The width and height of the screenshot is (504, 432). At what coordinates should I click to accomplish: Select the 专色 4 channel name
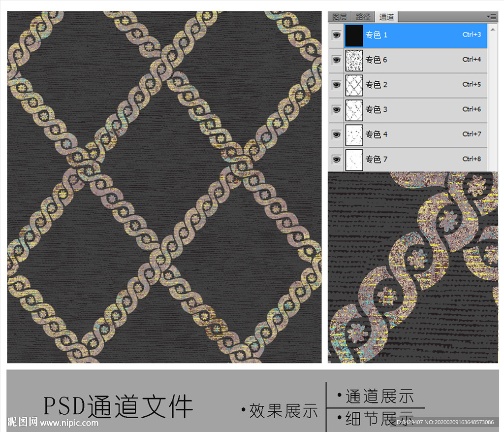click(x=377, y=134)
